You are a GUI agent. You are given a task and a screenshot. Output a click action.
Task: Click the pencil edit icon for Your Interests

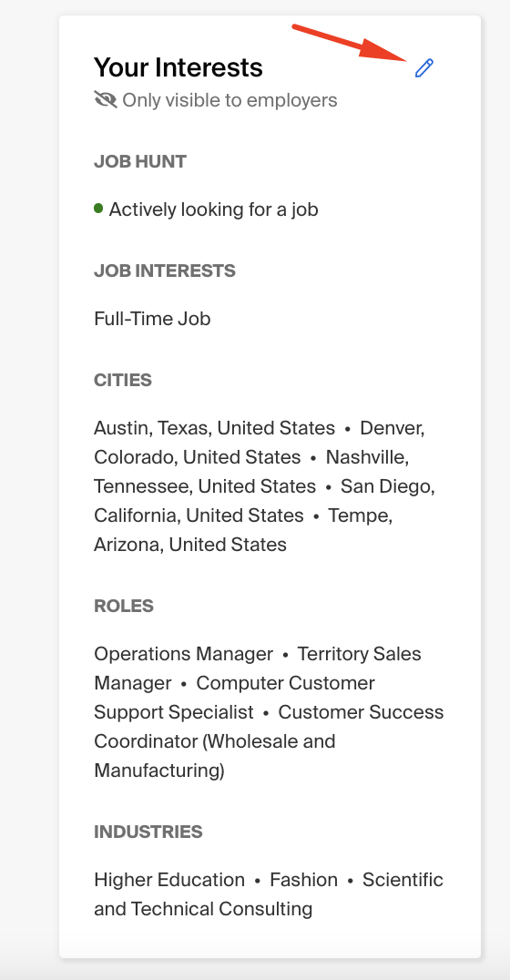424,67
